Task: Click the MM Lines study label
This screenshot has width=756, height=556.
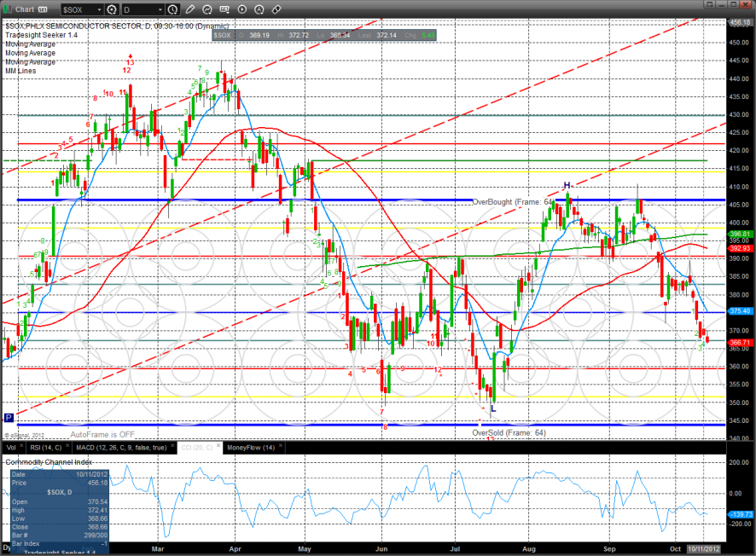Action: 20,71
